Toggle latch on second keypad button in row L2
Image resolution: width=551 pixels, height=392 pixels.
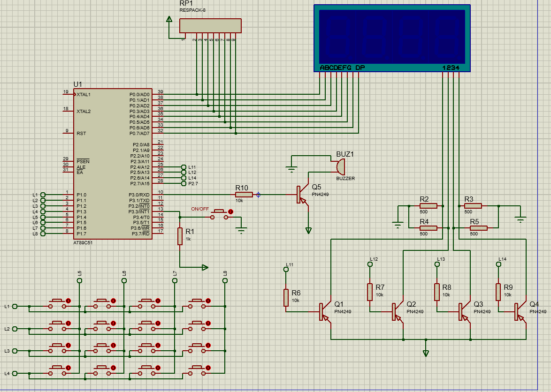pyautogui.click(x=113, y=323)
